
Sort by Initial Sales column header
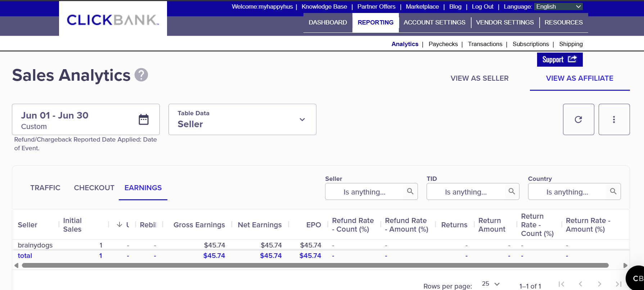(x=72, y=225)
